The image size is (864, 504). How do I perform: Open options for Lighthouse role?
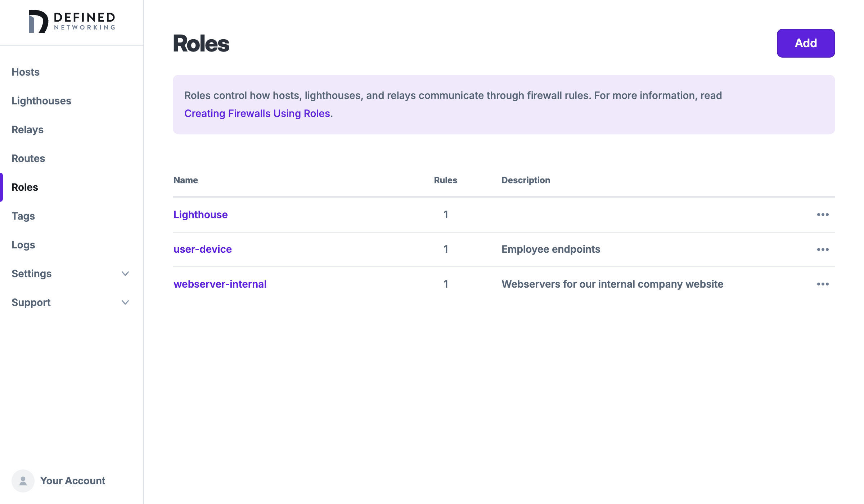pos(823,214)
